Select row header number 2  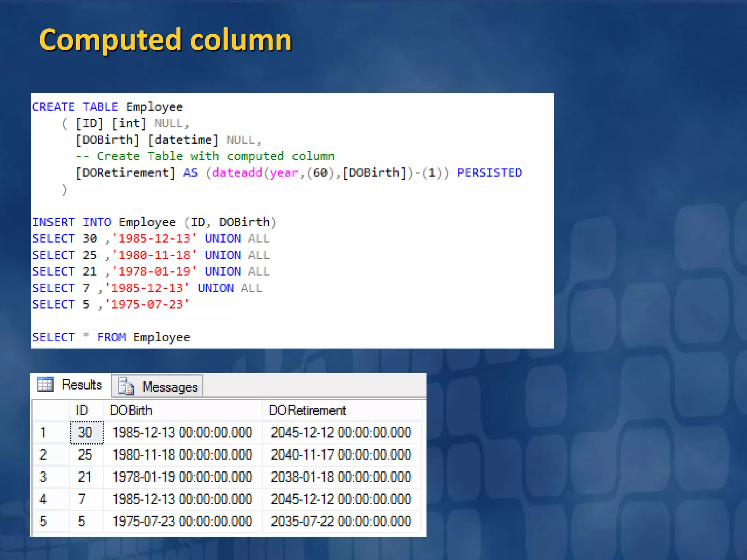tap(51, 455)
